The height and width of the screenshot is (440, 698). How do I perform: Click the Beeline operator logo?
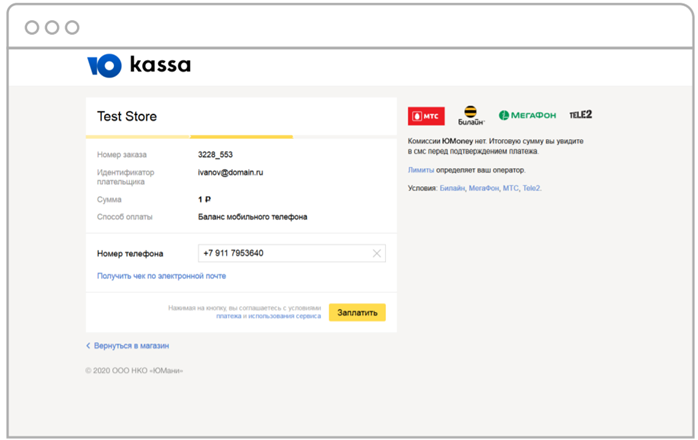pyautogui.click(x=471, y=116)
